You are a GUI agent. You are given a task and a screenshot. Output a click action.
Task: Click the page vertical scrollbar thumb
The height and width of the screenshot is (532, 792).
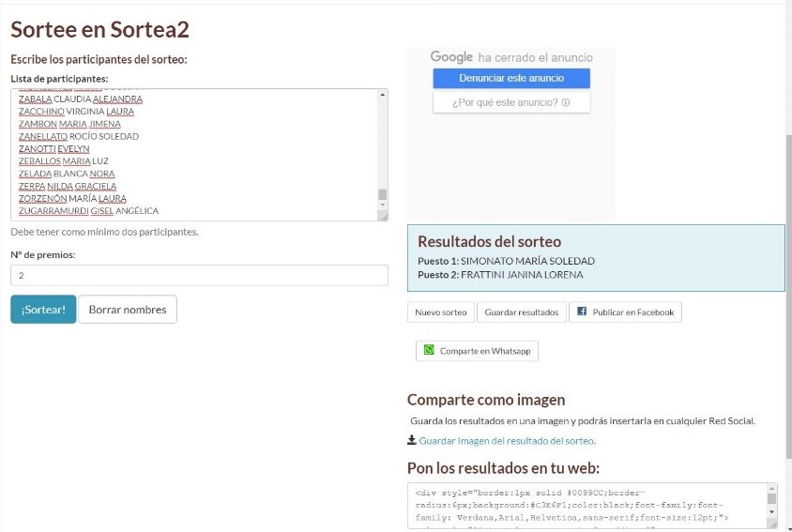(789, 297)
